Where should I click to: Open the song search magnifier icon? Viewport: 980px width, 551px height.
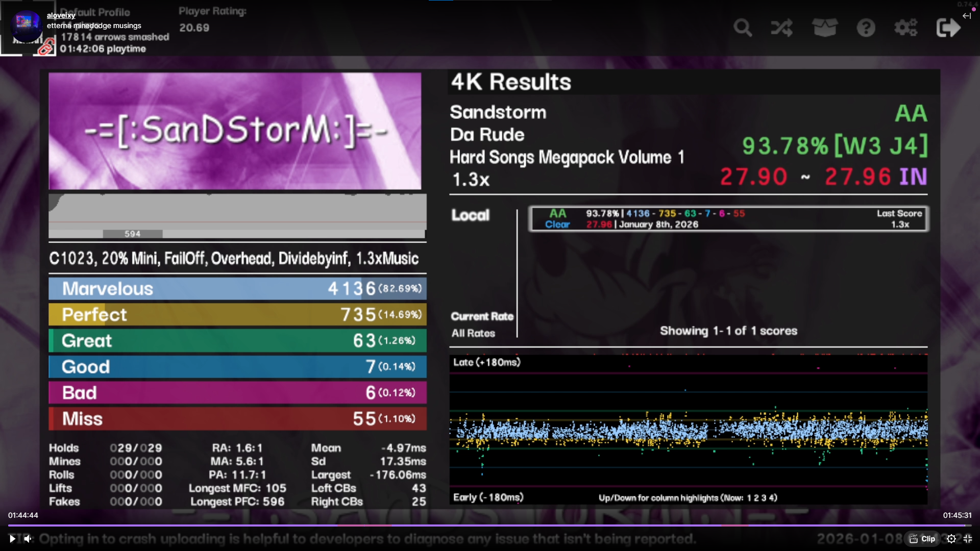pos(743,28)
